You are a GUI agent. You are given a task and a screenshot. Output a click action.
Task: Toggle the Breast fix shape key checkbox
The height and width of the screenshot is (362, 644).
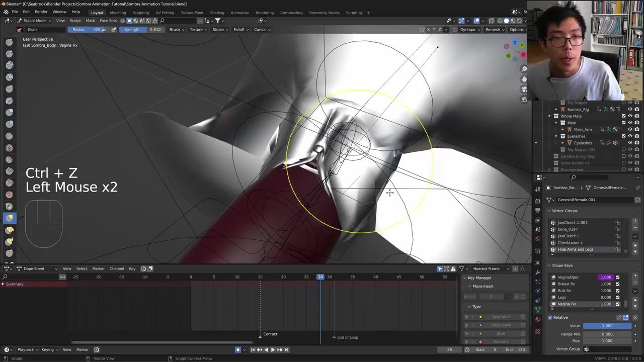[617, 284]
